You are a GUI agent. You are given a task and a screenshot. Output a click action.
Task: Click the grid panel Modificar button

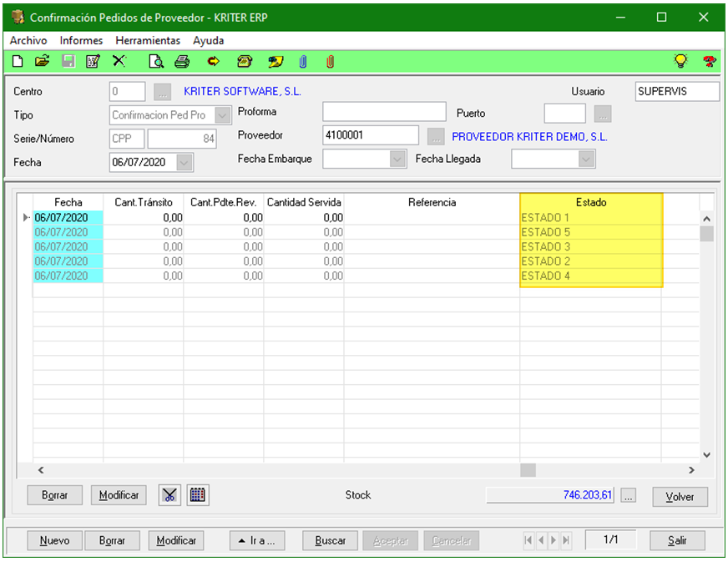point(119,495)
